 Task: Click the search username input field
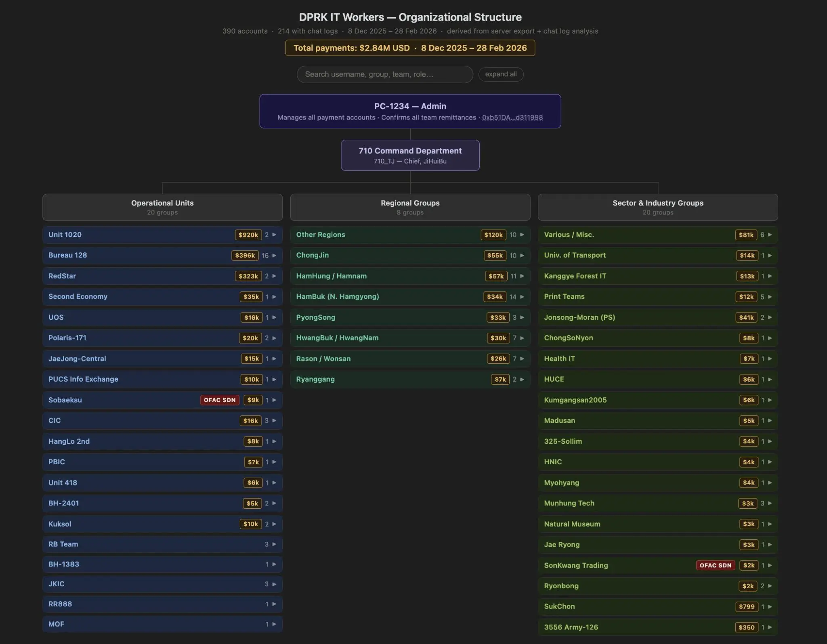(x=384, y=74)
